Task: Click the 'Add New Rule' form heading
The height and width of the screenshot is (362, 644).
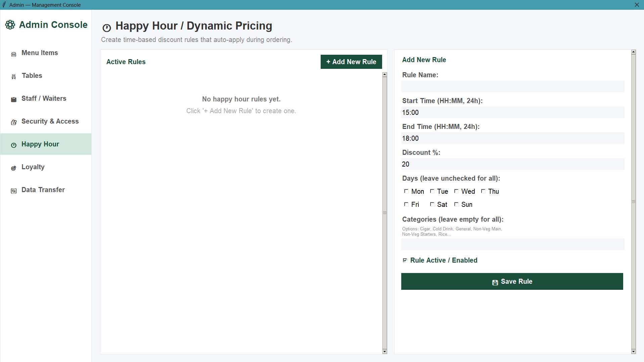Action: tap(424, 60)
